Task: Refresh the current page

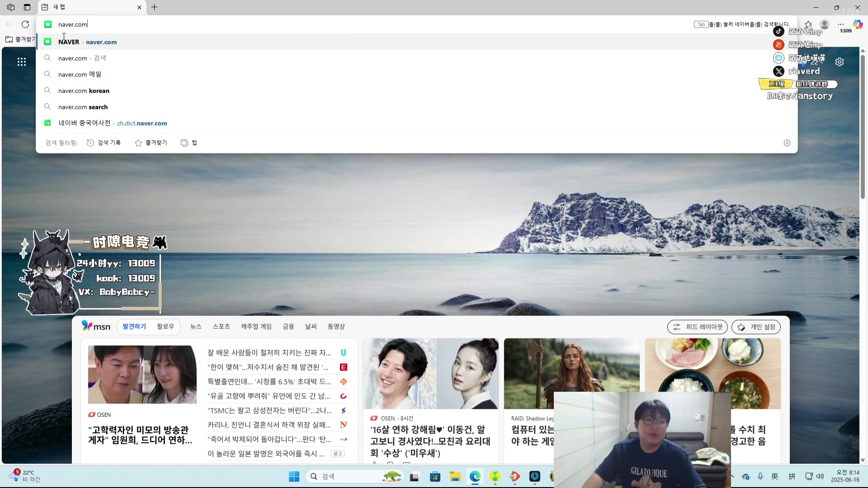Action: tap(25, 24)
